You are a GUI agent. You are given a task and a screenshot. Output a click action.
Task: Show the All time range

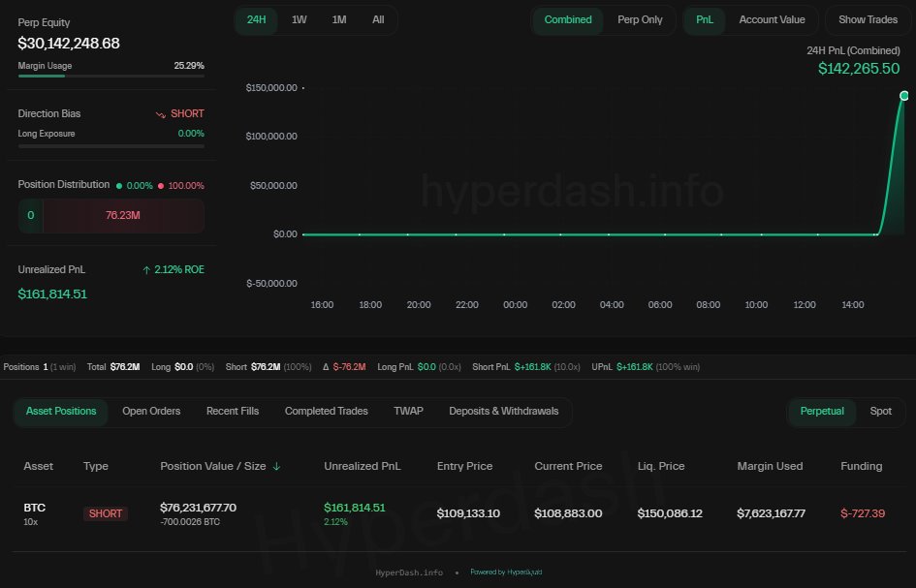[x=378, y=19]
